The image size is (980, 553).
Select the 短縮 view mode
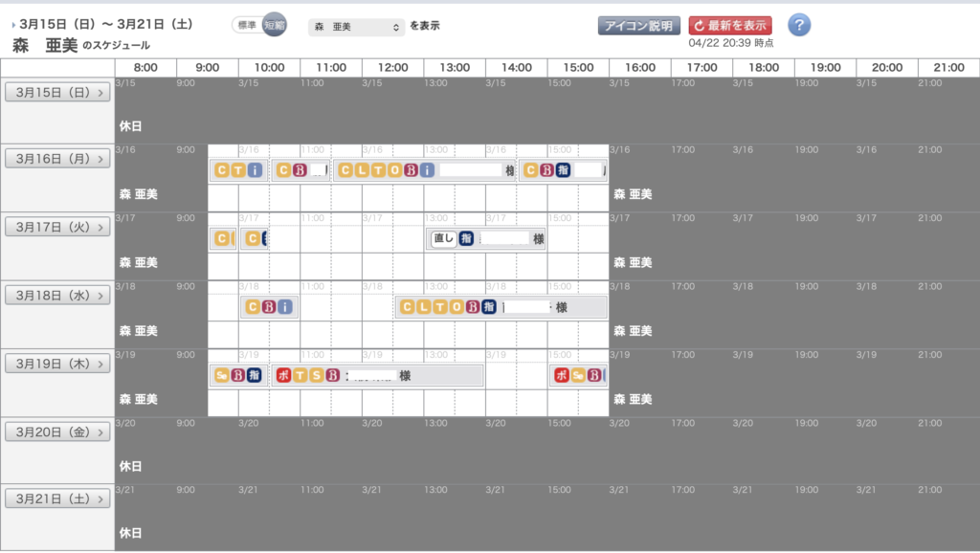pyautogui.click(x=274, y=26)
